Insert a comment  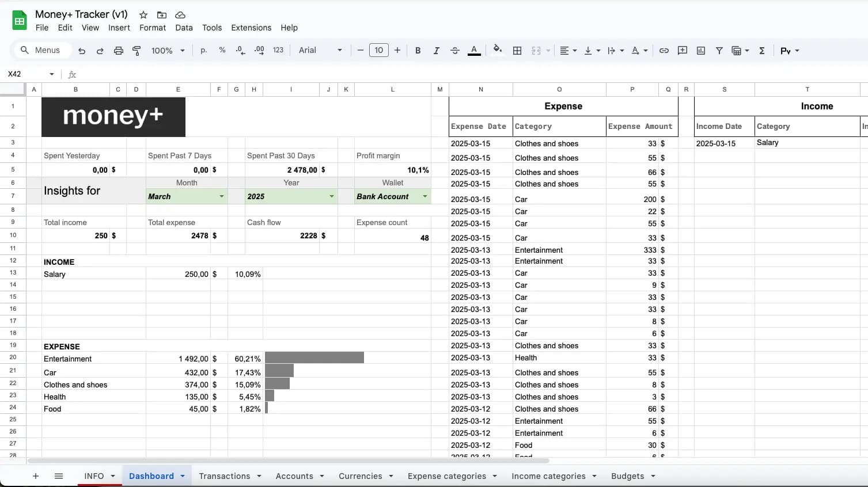pyautogui.click(x=683, y=51)
